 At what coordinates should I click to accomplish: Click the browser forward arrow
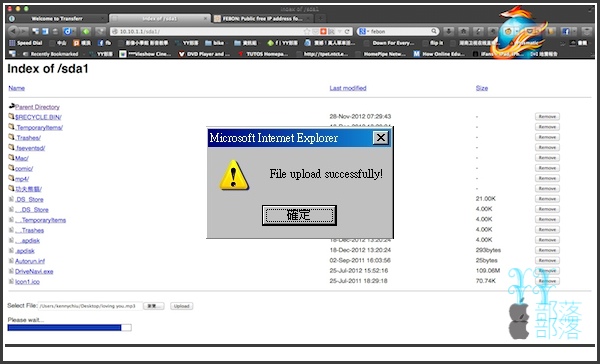[24, 31]
